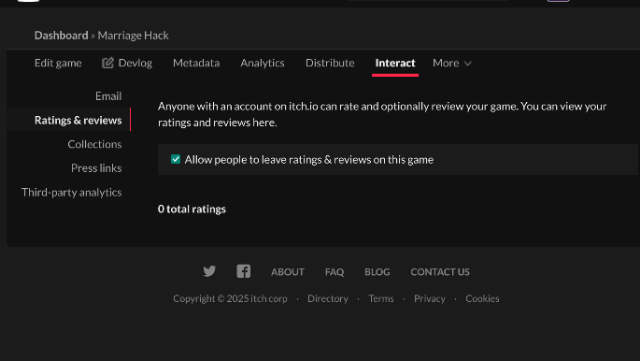
Task: Open the Analytics tab
Action: 262,63
